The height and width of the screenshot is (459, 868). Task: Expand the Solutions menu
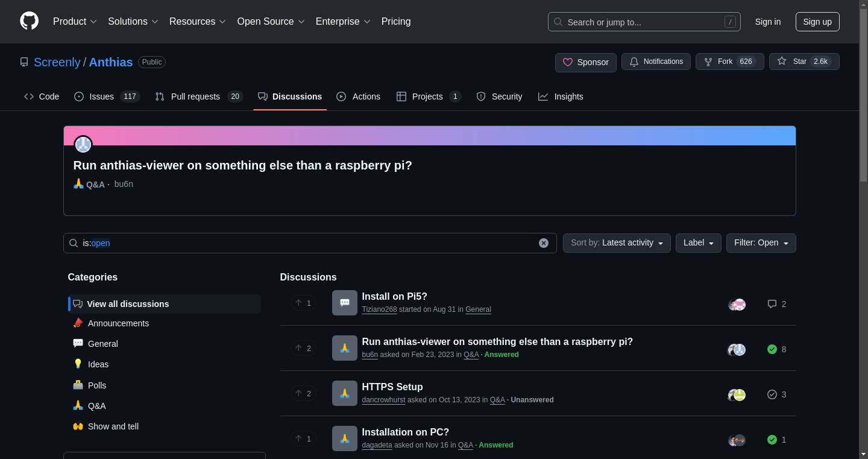click(x=133, y=22)
